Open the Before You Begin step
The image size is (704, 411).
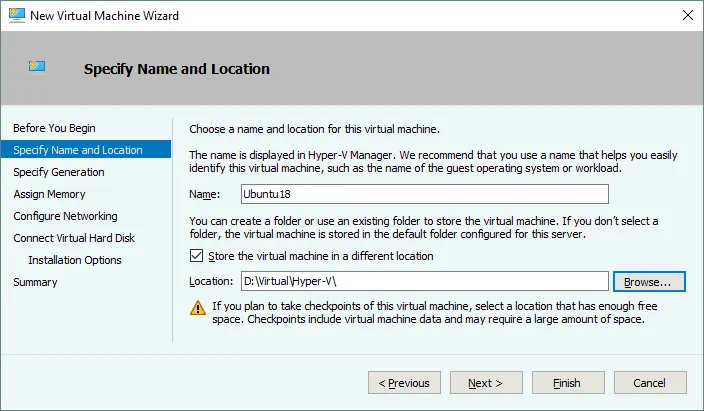(x=55, y=128)
